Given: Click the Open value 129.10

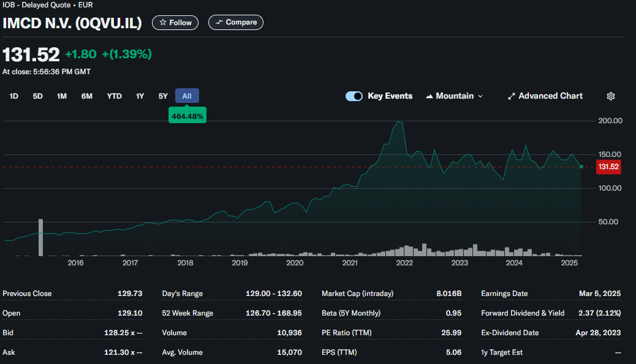Looking at the screenshot, I should tap(130, 313).
